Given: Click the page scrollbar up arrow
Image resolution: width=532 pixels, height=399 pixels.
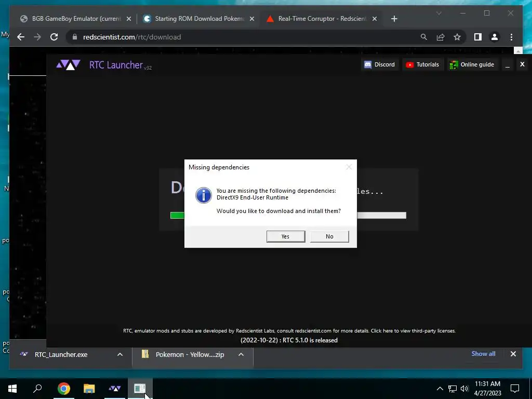Looking at the screenshot, I should [518, 51].
